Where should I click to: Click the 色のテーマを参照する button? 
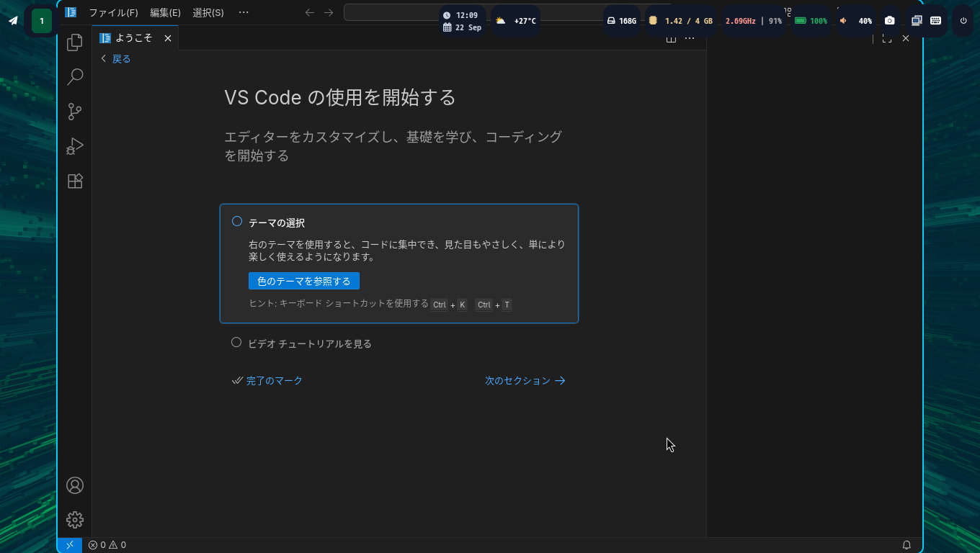pos(304,281)
